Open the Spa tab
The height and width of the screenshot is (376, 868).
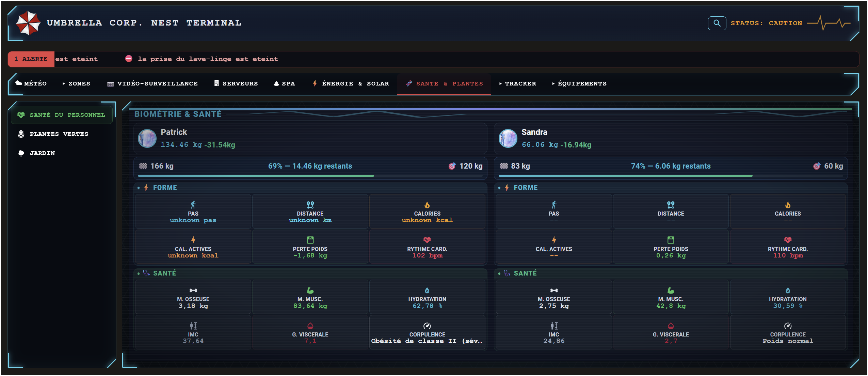coord(285,83)
